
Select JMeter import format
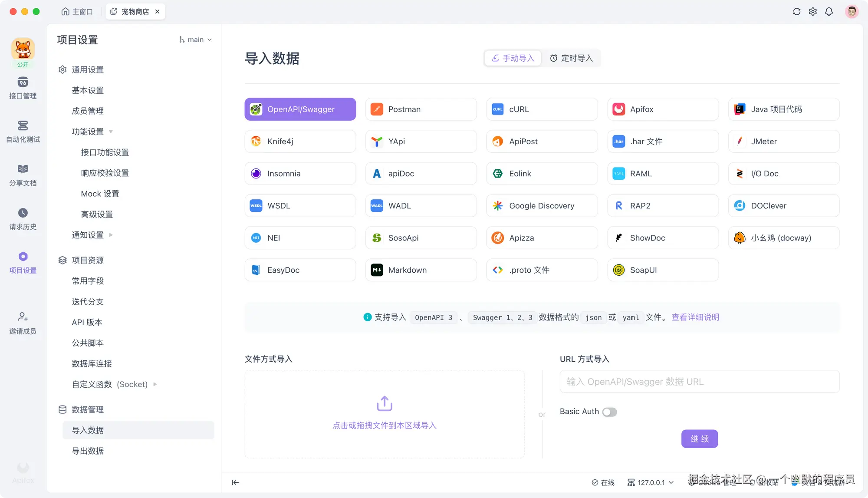click(x=784, y=142)
